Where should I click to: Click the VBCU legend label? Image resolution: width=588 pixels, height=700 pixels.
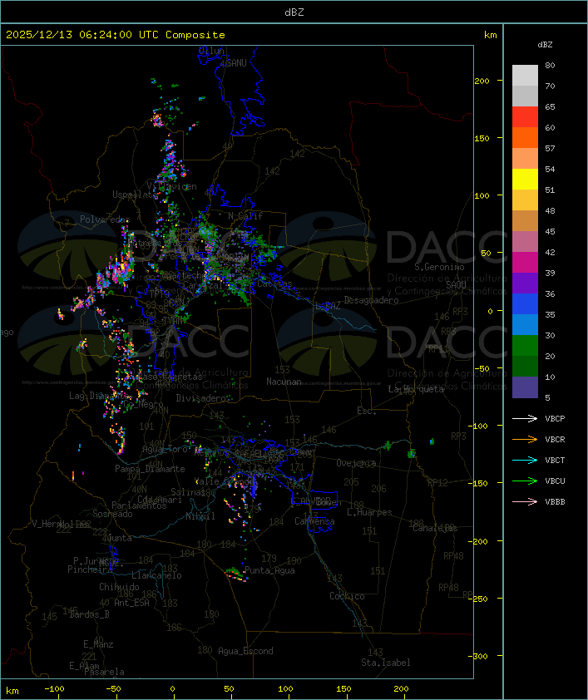click(x=555, y=481)
